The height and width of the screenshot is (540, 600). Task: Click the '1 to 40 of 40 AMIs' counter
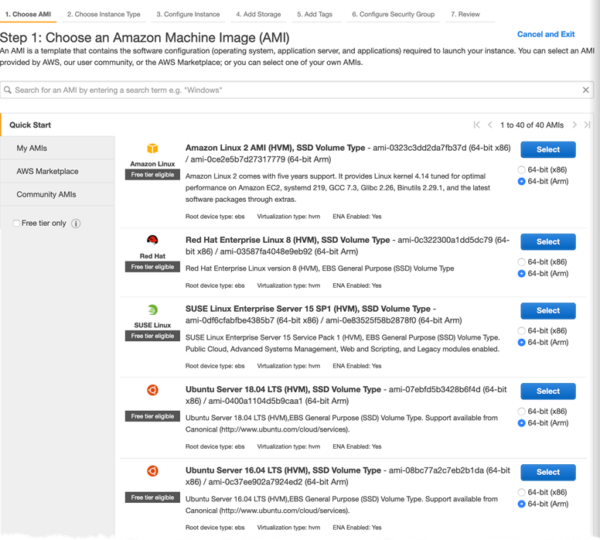tap(532, 125)
